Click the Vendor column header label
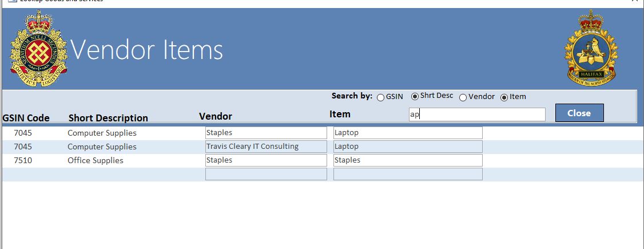 point(216,116)
